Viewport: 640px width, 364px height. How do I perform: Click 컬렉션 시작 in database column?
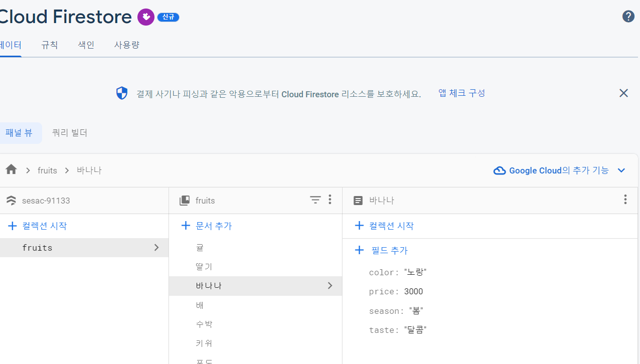pos(45,226)
